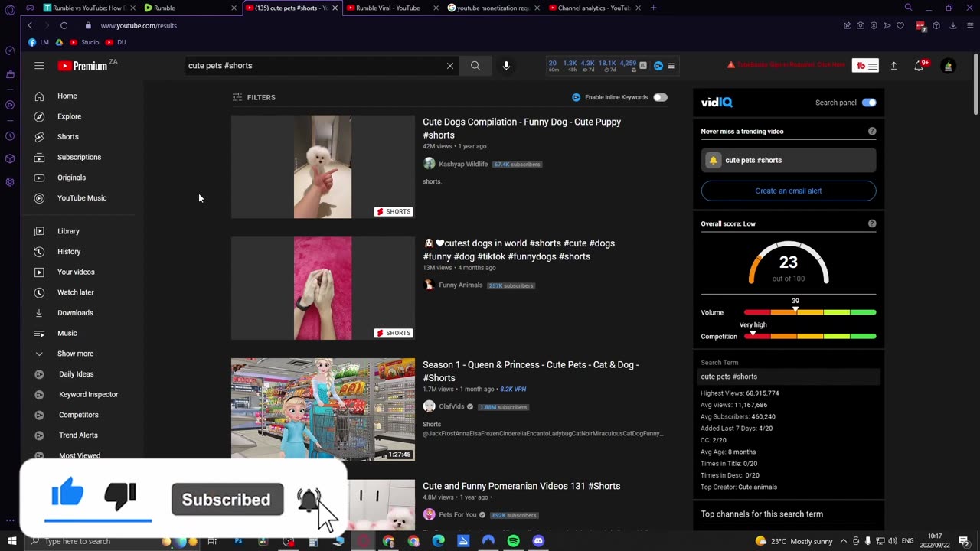
Task: Open the Studio bookmark
Action: click(84, 42)
